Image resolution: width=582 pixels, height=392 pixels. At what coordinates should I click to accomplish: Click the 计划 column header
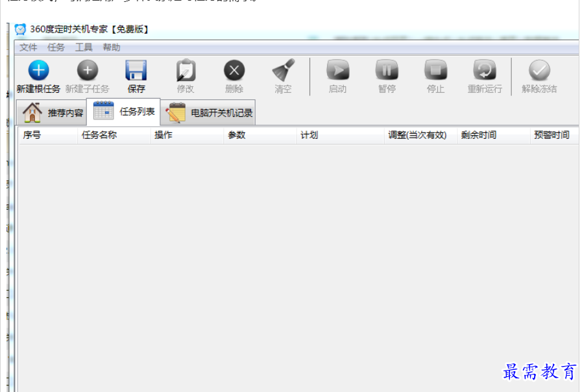point(341,135)
